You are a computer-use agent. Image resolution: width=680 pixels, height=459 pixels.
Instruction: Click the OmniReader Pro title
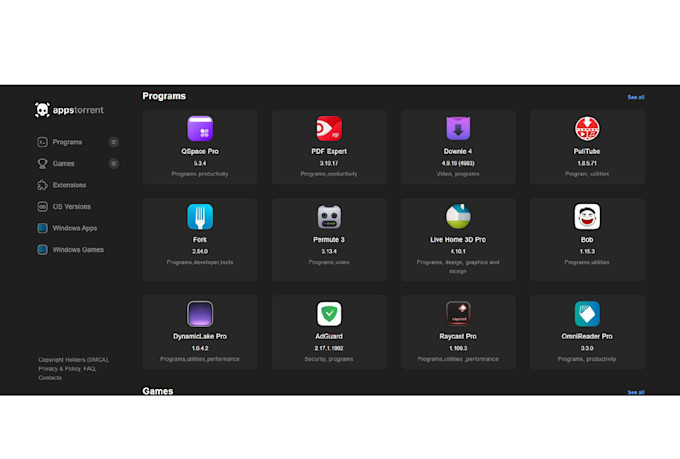click(587, 336)
